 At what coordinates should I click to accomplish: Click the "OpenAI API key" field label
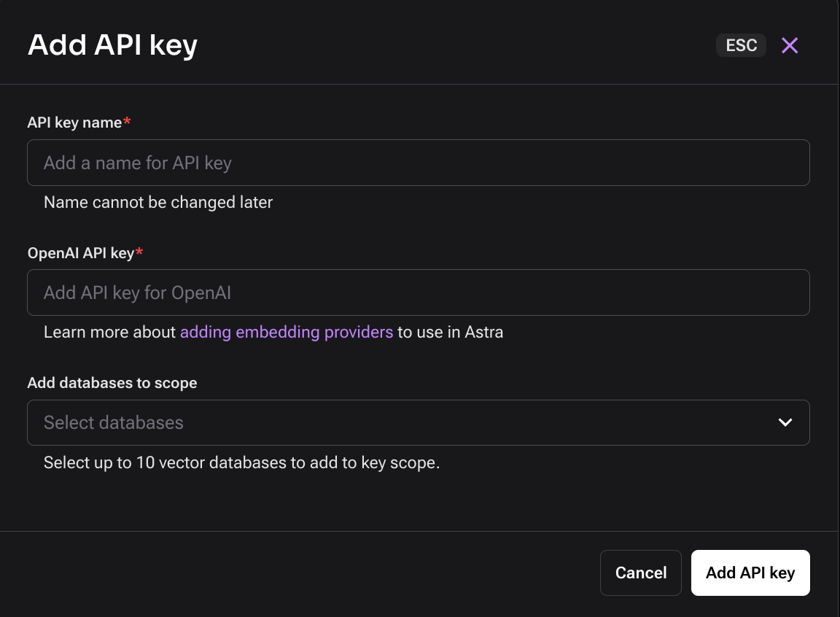coord(80,253)
